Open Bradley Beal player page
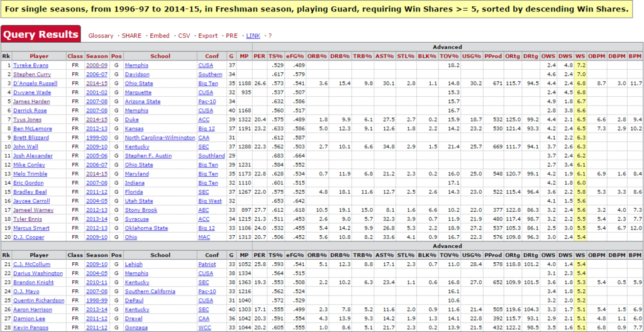644x332 pixels. (x=30, y=192)
